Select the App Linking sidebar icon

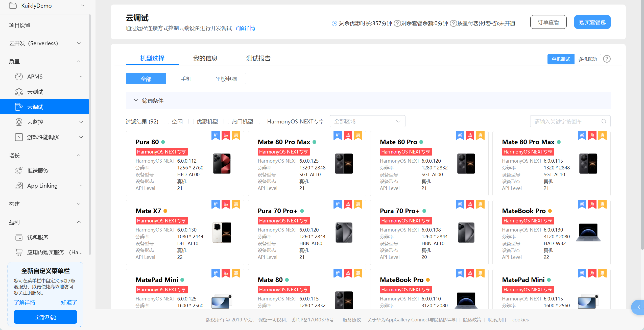(x=19, y=186)
